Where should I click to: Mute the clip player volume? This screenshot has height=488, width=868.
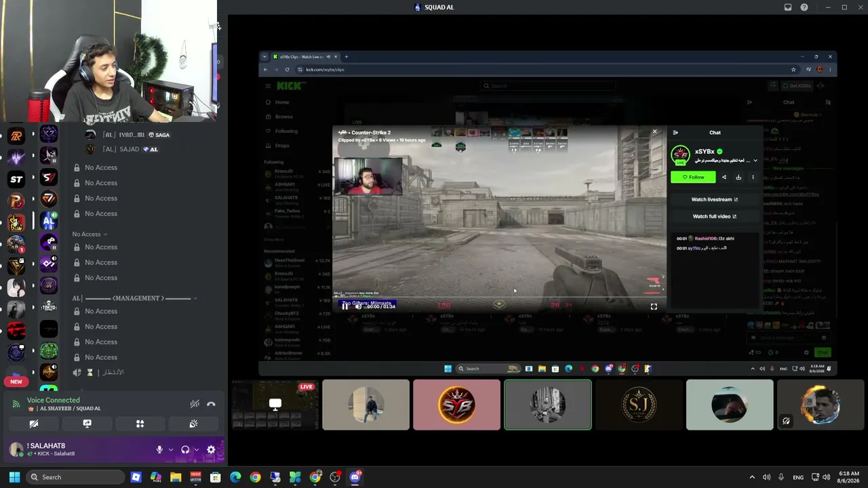pos(358,306)
